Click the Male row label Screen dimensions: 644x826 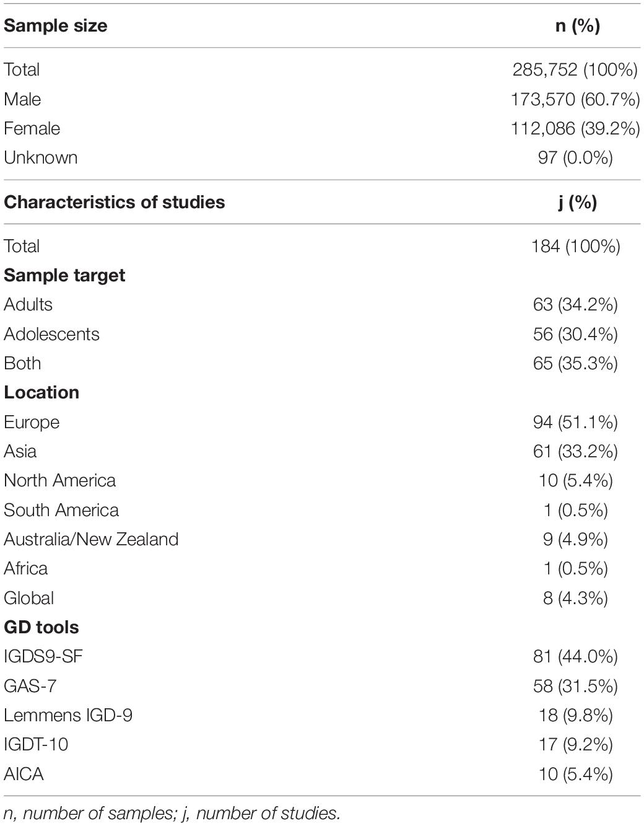pyautogui.click(x=22, y=99)
